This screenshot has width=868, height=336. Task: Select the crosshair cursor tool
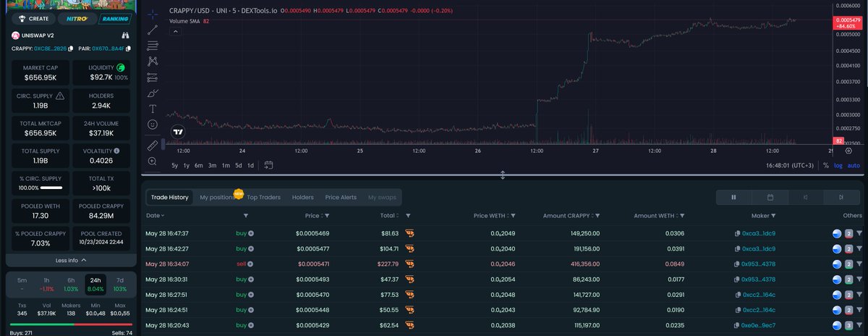[152, 14]
